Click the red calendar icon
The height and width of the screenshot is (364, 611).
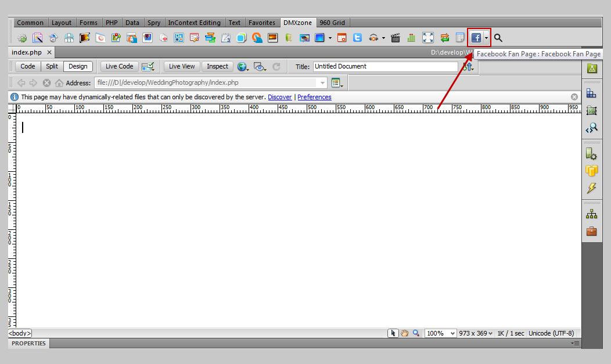(342, 38)
